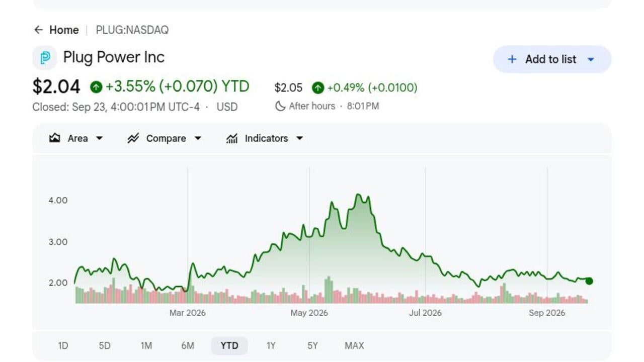Expand the Area dropdown arrow

[x=99, y=138]
